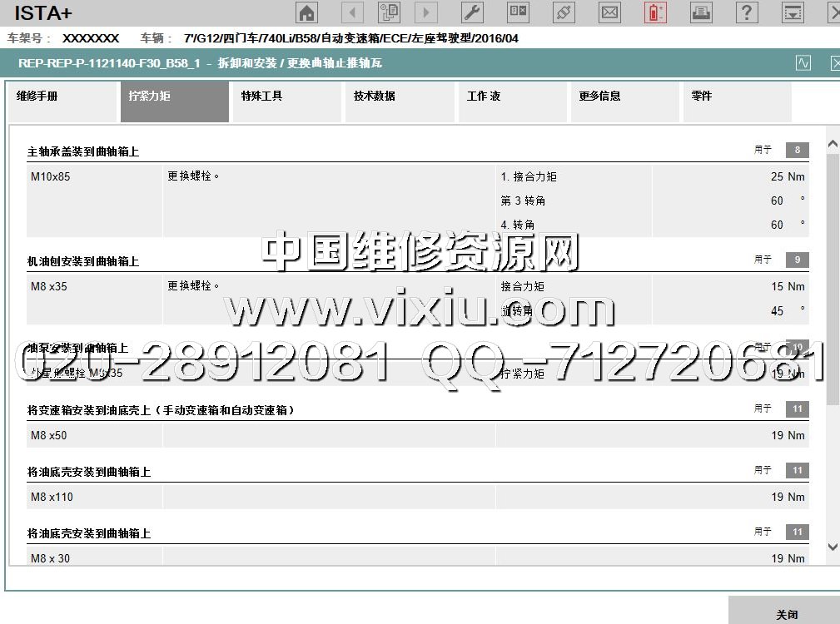The image size is (840, 624).
Task: Click the printer icon
Action: pyautogui.click(x=701, y=12)
